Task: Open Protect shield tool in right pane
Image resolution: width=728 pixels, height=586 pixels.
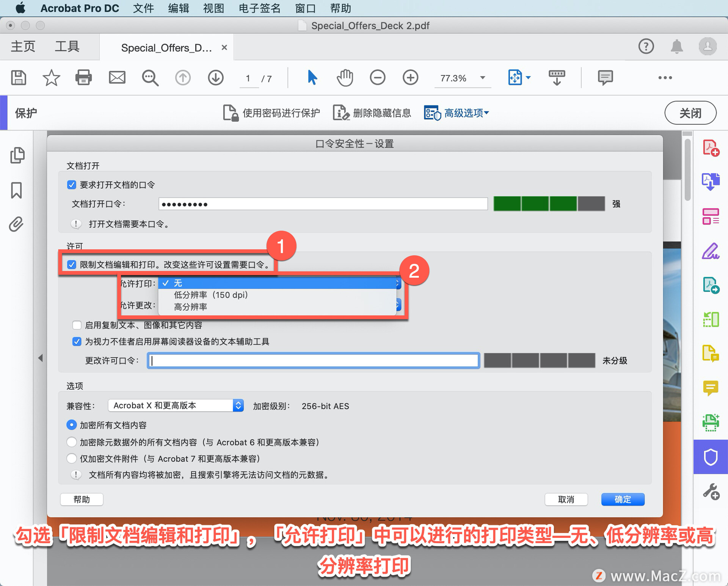Action: (x=711, y=457)
